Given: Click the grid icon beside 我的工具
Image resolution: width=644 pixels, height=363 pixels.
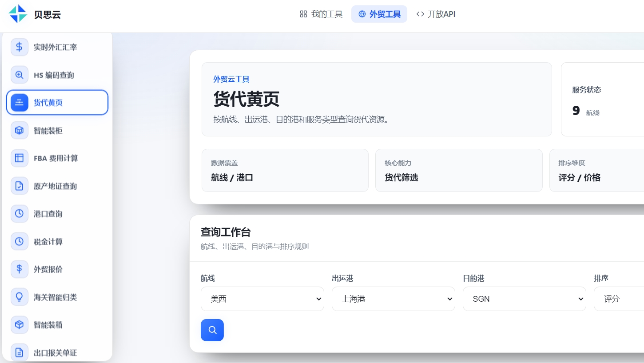Looking at the screenshot, I should [x=303, y=14].
